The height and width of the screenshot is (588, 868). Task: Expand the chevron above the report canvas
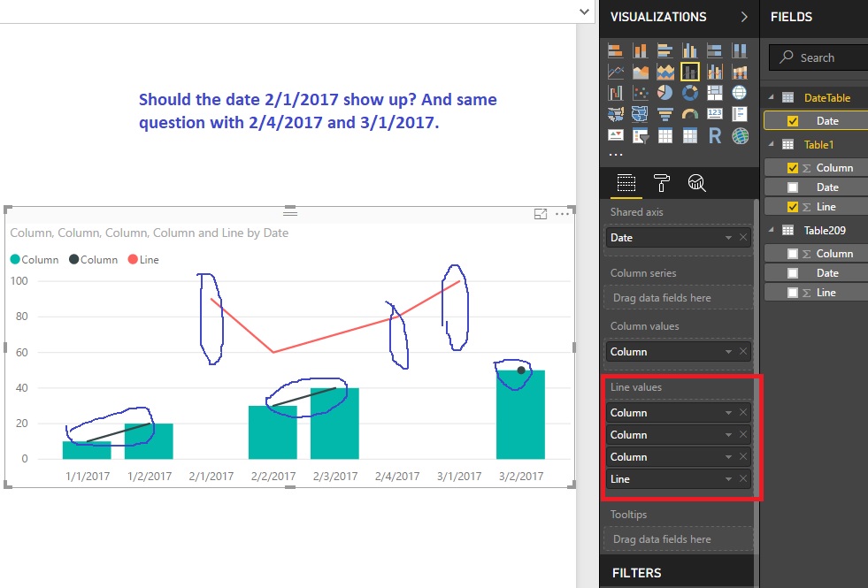click(584, 11)
